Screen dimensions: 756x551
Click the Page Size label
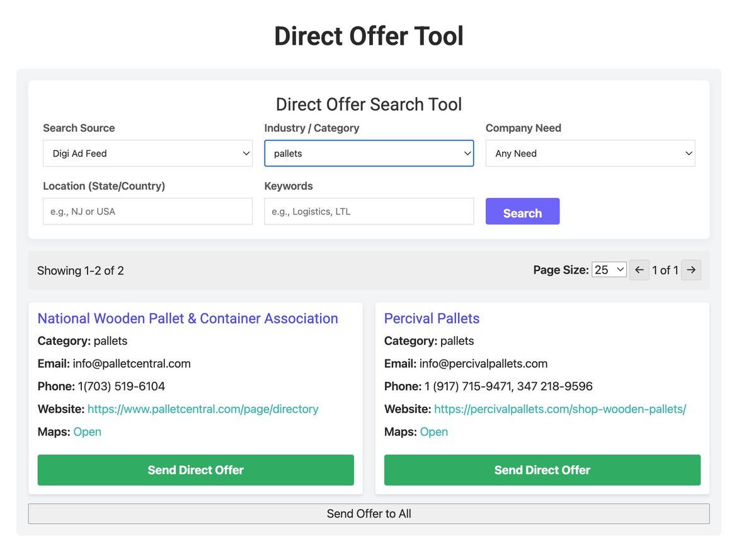pos(561,270)
